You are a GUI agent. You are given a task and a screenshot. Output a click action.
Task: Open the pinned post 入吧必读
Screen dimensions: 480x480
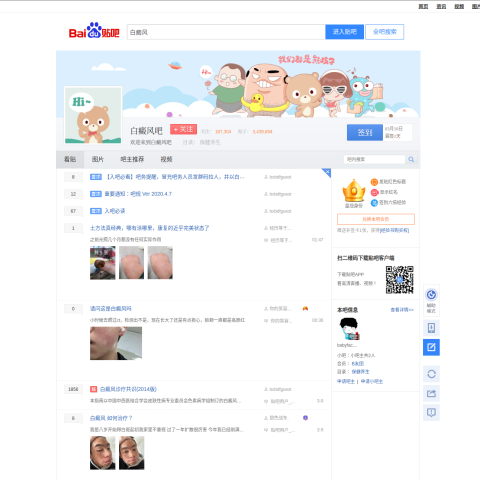115,211
